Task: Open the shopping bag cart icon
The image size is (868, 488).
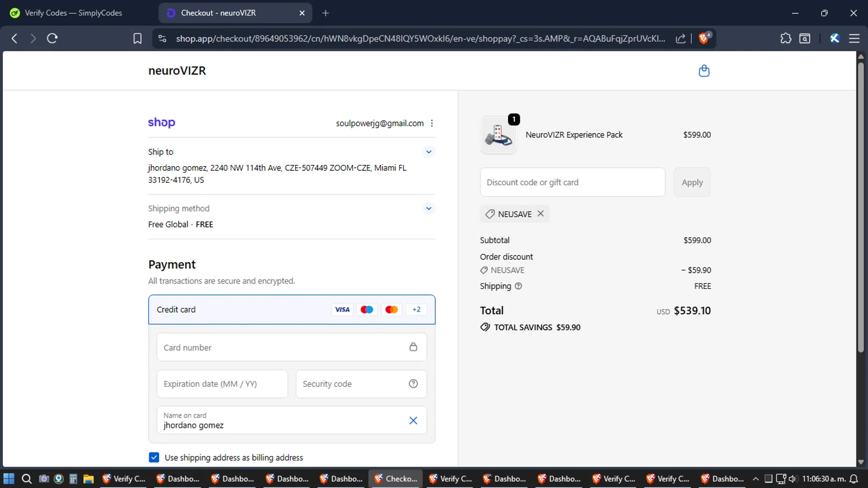Action: point(704,71)
